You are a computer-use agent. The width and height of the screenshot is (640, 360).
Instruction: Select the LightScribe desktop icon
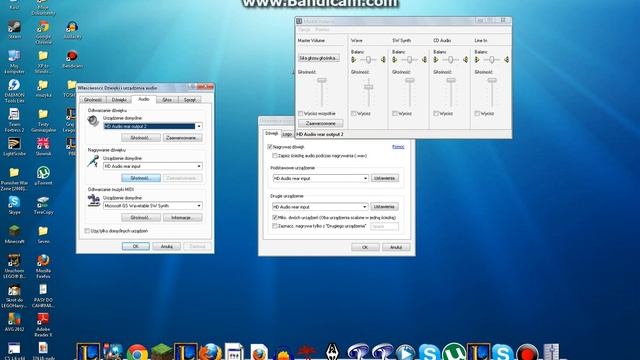point(14,147)
